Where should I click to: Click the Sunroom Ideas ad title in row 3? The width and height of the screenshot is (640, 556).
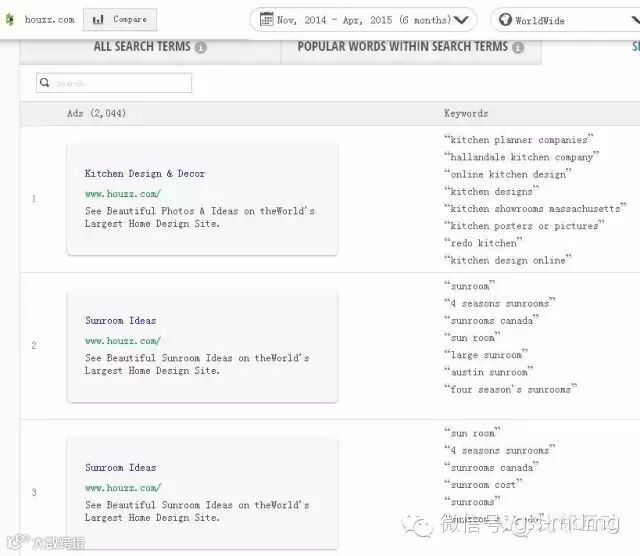[120, 467]
